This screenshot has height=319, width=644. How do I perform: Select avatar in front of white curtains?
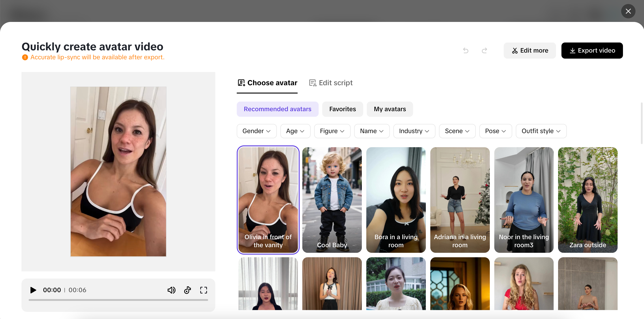(x=268, y=283)
